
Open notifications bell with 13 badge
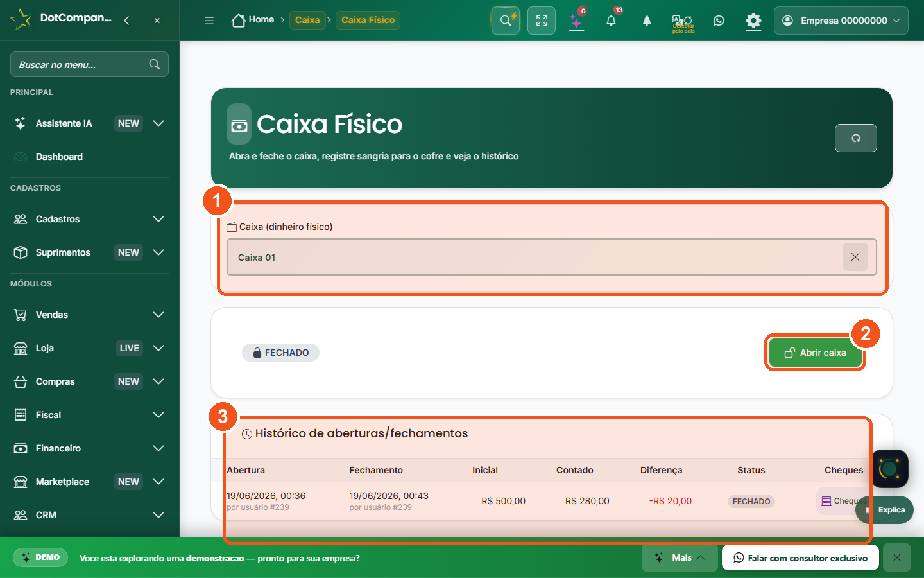click(x=612, y=21)
